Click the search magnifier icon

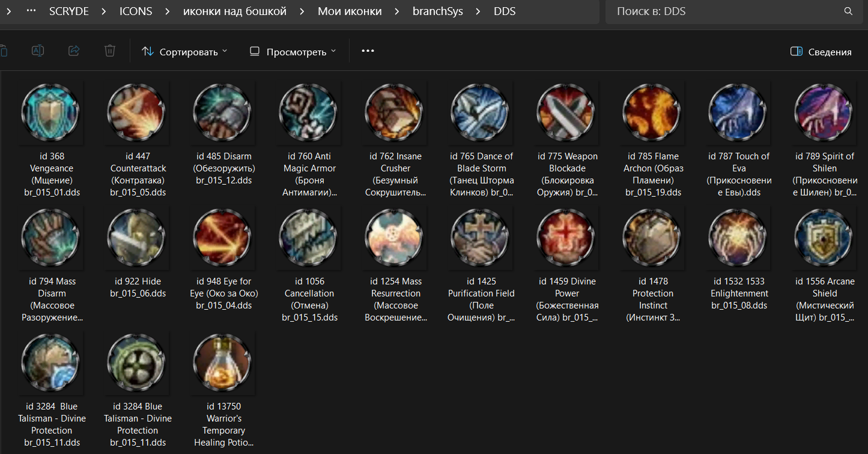(x=848, y=11)
